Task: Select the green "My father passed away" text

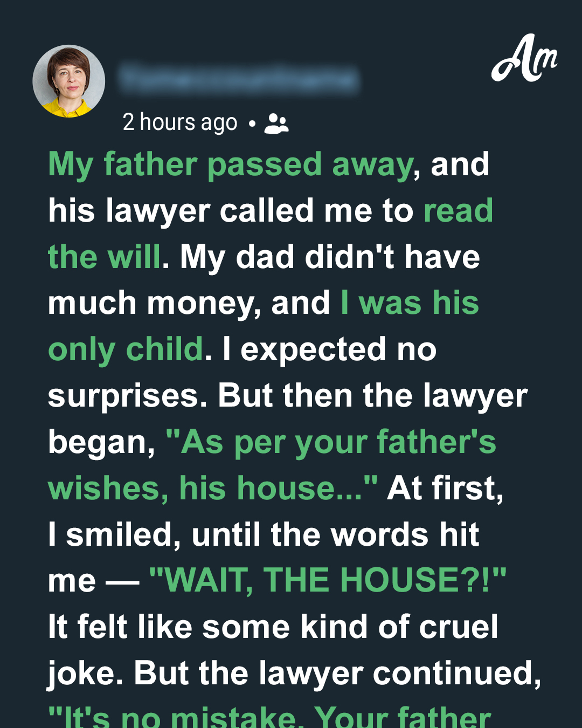Action: click(x=231, y=166)
